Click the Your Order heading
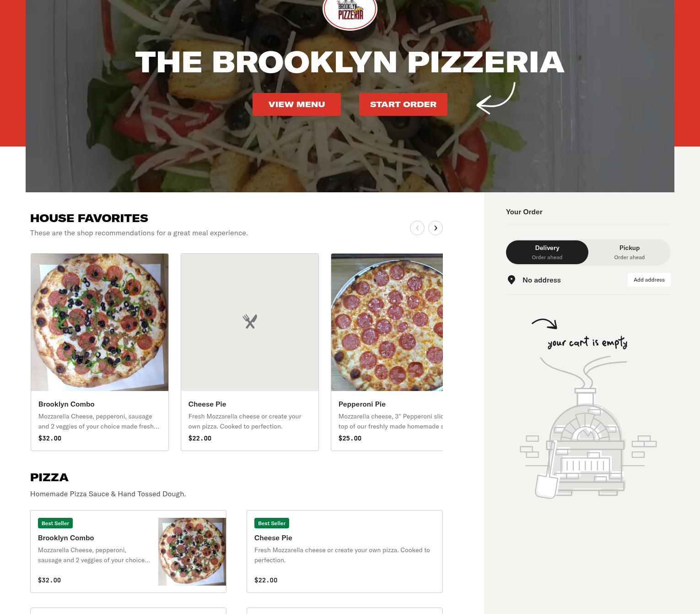The width and height of the screenshot is (700, 614). click(524, 212)
